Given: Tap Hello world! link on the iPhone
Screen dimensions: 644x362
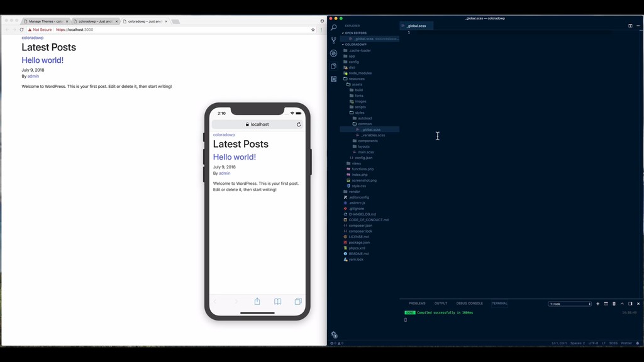Looking at the screenshot, I should [x=234, y=156].
